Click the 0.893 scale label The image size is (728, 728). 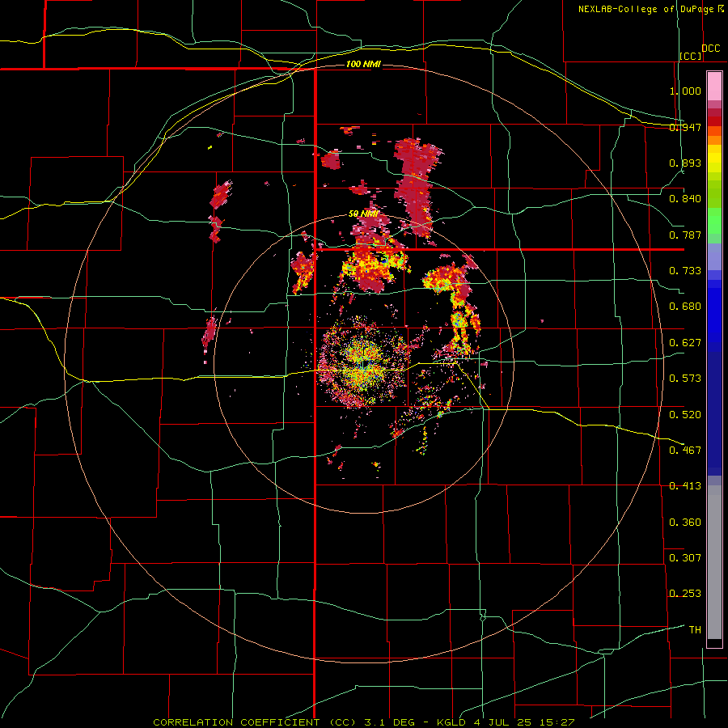[x=685, y=163]
